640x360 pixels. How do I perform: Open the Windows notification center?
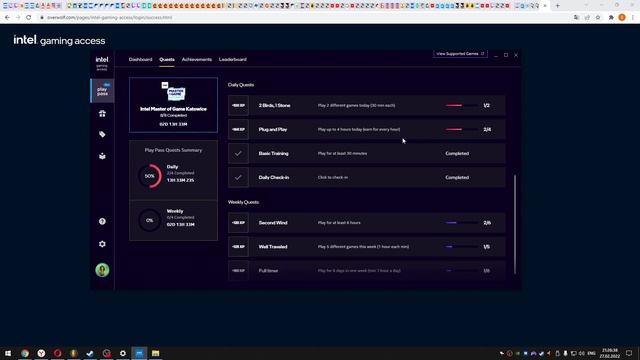(629, 353)
